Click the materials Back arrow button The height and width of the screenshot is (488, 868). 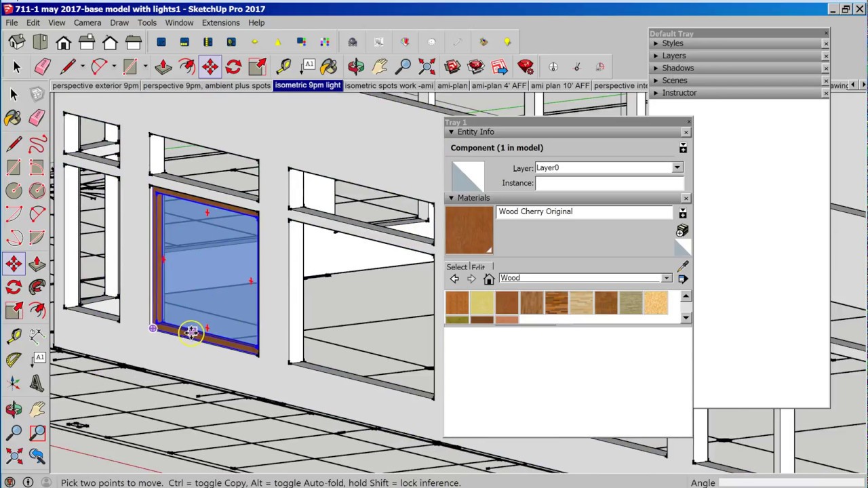tap(454, 279)
